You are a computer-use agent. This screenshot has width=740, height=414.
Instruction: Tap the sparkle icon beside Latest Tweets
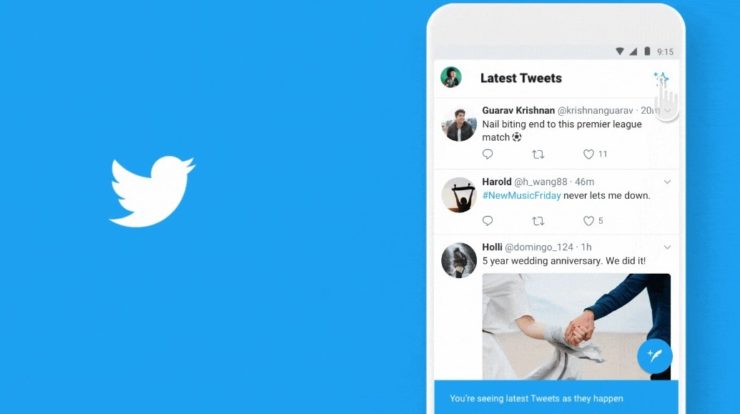pos(661,78)
